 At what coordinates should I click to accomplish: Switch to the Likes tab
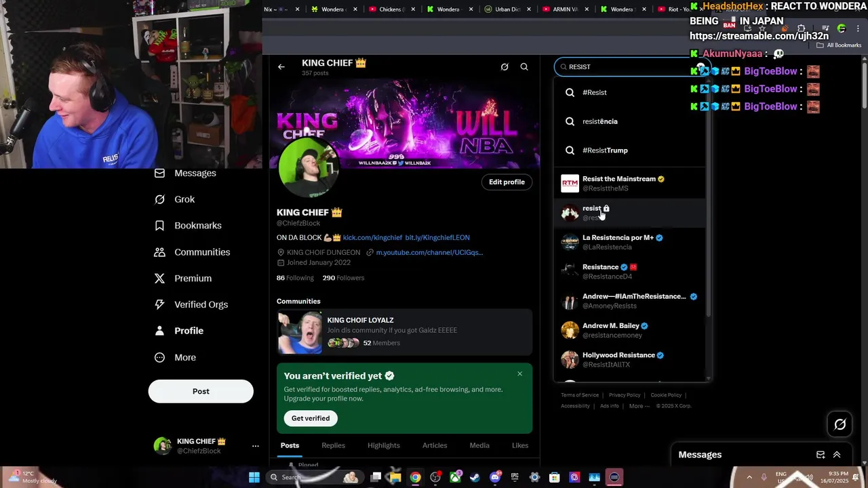coord(520,445)
